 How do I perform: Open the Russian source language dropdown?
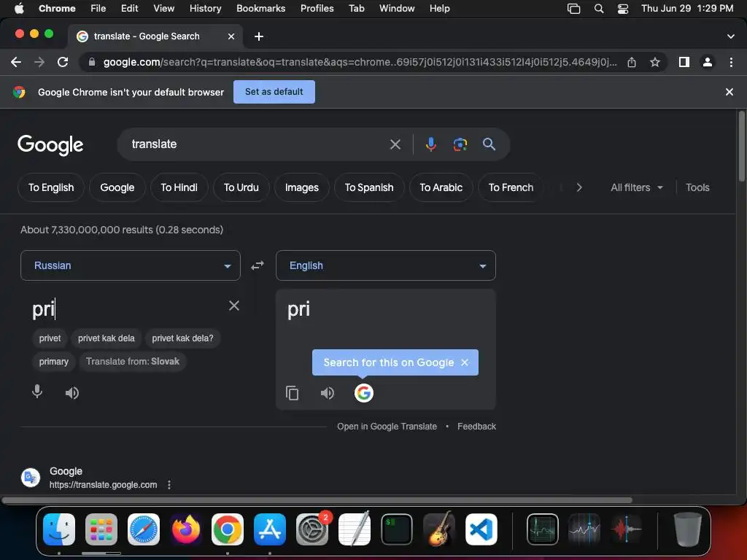[x=130, y=265]
